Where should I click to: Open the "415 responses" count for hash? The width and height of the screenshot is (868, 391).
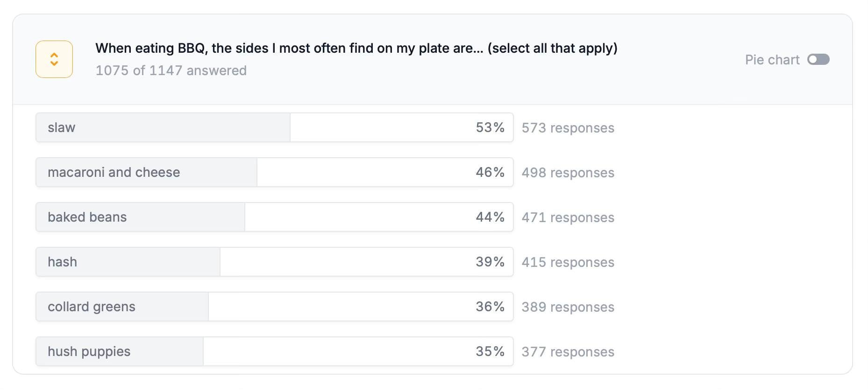click(568, 262)
